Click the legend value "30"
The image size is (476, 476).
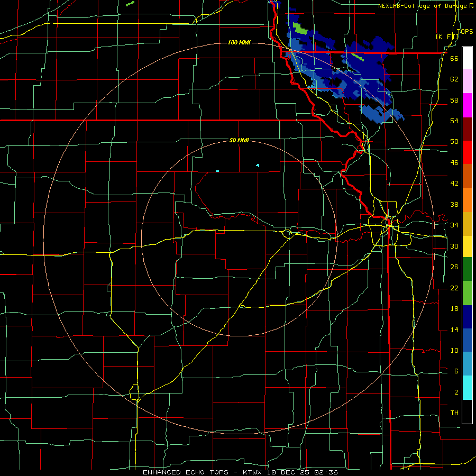[x=454, y=246]
